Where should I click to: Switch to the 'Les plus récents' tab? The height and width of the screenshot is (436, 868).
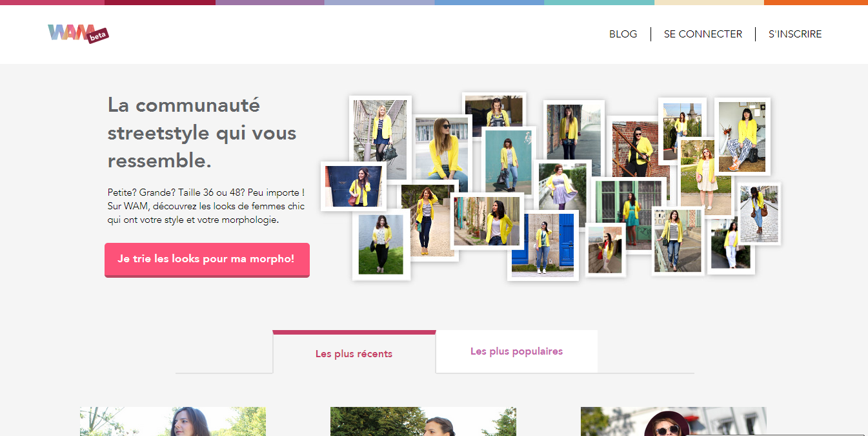354,353
